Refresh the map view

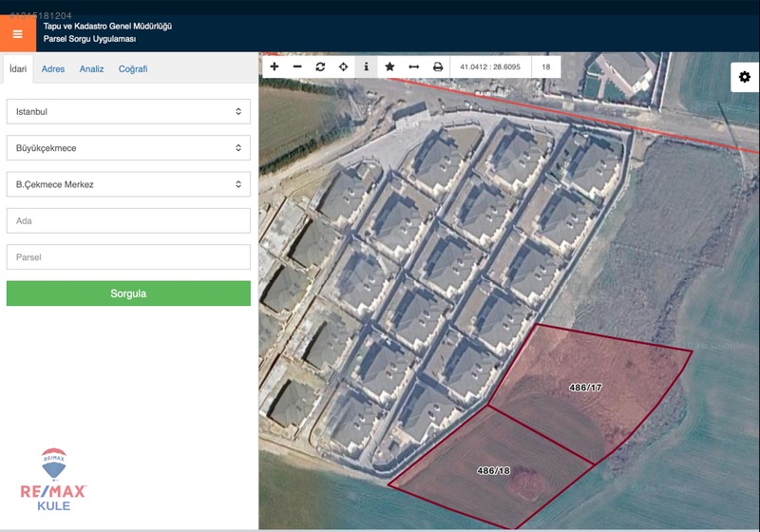pos(320,66)
